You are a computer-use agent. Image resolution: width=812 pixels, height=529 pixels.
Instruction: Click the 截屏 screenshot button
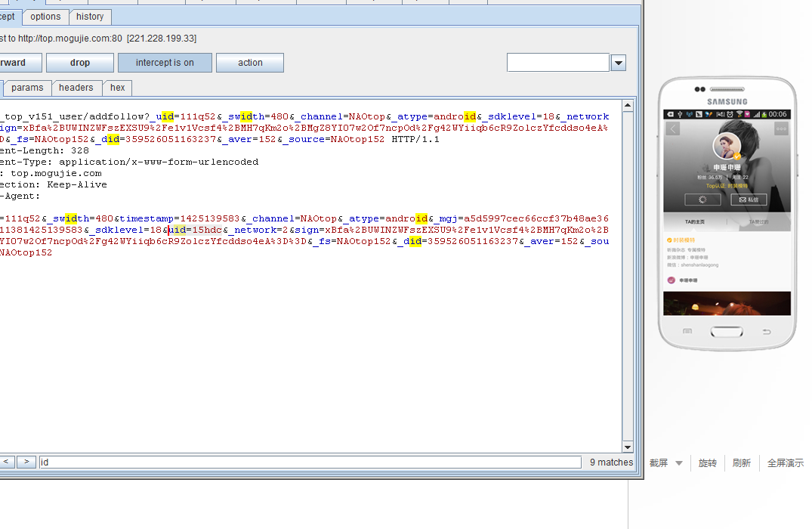tap(659, 462)
